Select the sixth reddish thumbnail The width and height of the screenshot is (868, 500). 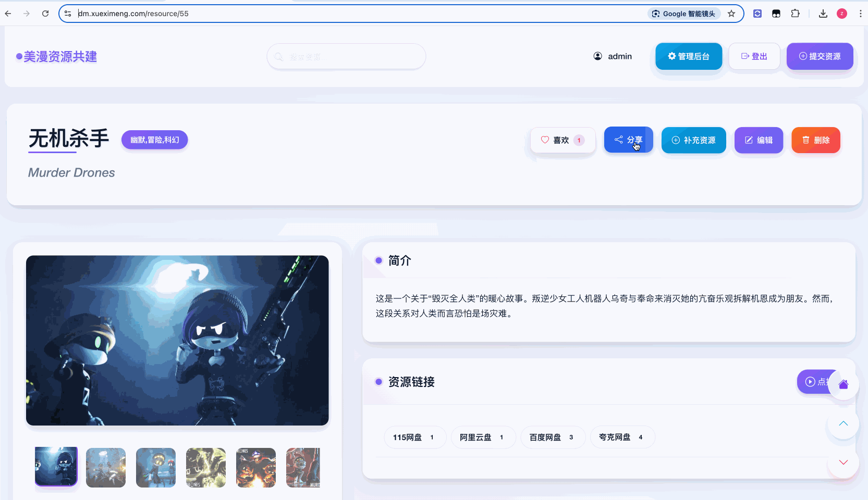(303, 468)
